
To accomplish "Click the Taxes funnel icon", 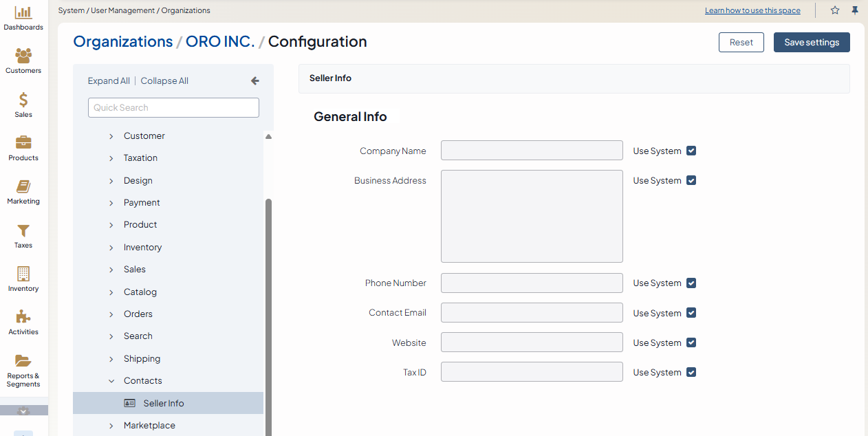I will tap(23, 230).
